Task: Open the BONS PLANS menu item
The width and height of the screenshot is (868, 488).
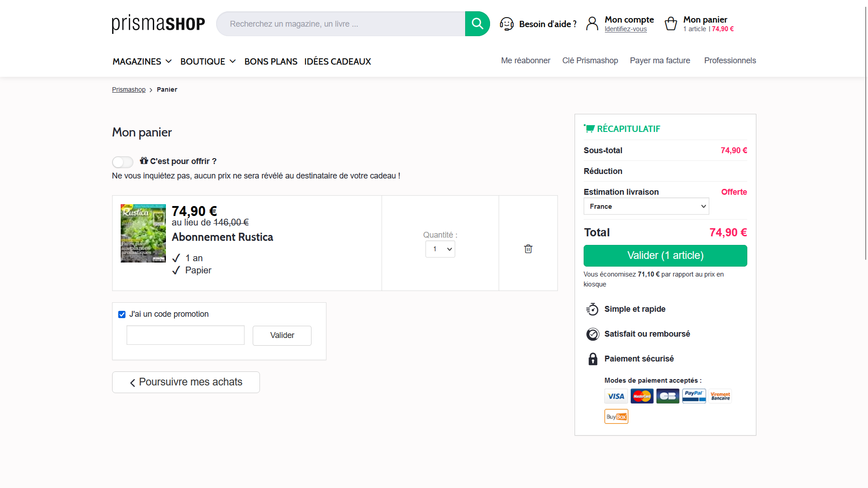Action: click(271, 61)
